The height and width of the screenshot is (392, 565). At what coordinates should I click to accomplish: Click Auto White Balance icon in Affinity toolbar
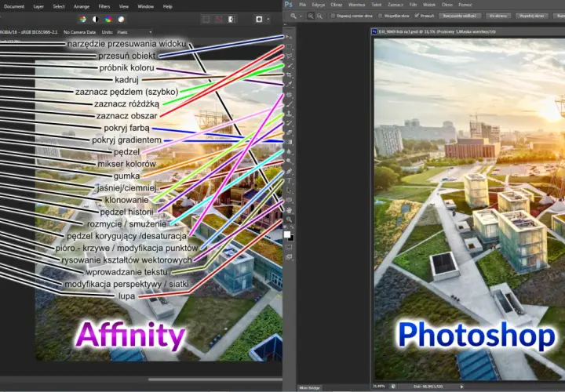pyautogui.click(x=121, y=19)
